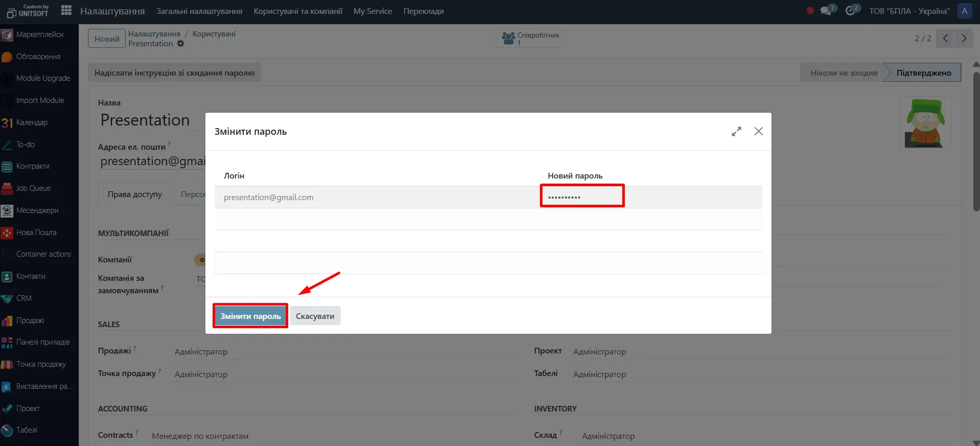Open the activities clock icon in top bar
980x446 pixels.
pyautogui.click(x=851, y=11)
